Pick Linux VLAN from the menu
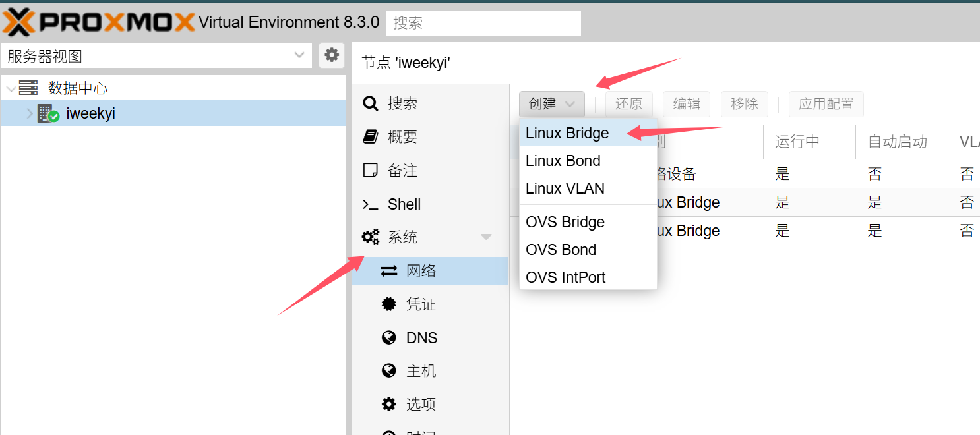Image resolution: width=980 pixels, height=435 pixels. click(x=565, y=188)
